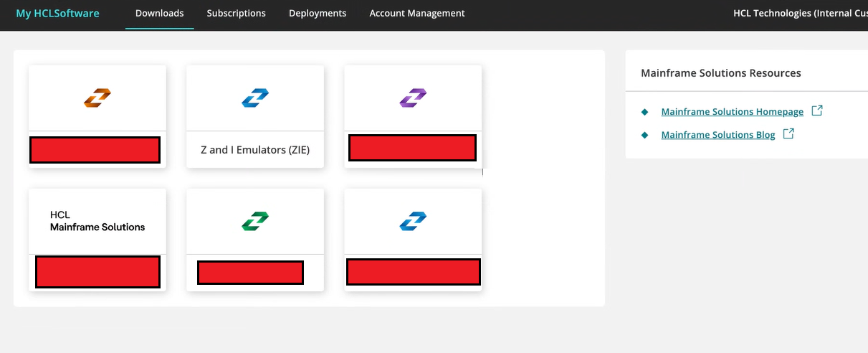
Task: Open the Mainframe Solutions Blog link
Action: [x=718, y=135]
